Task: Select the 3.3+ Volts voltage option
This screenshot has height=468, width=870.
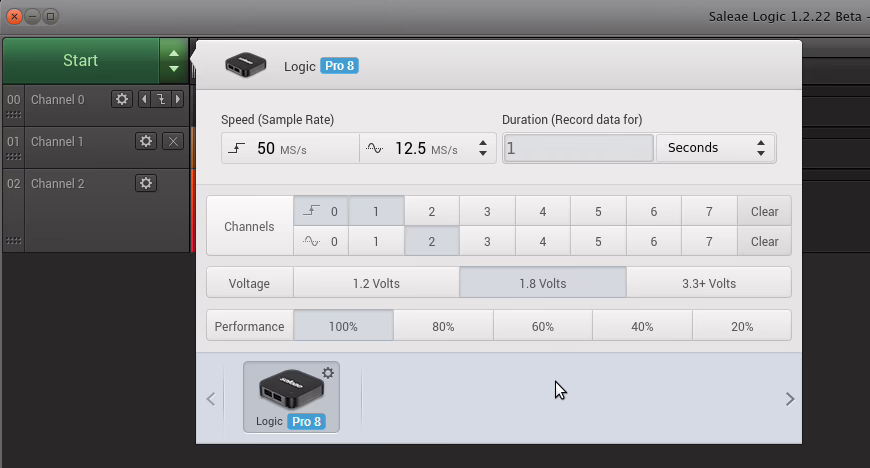Action: click(708, 283)
